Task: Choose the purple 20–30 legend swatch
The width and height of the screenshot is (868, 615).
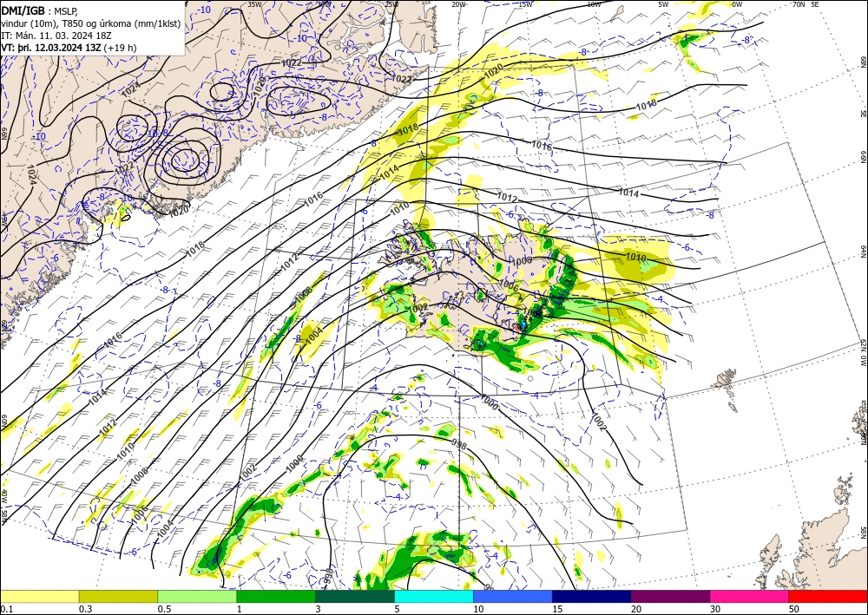Action: tap(670, 596)
